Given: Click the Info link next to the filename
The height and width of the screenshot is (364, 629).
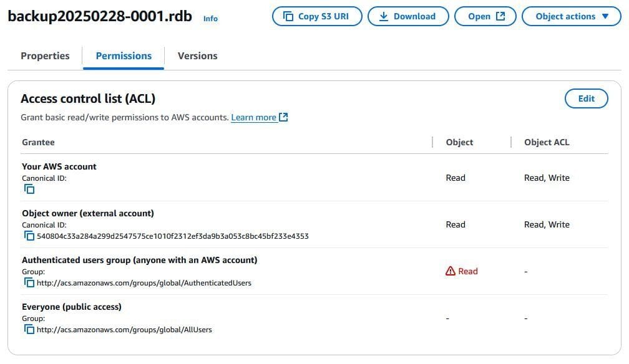Looking at the screenshot, I should click(210, 18).
